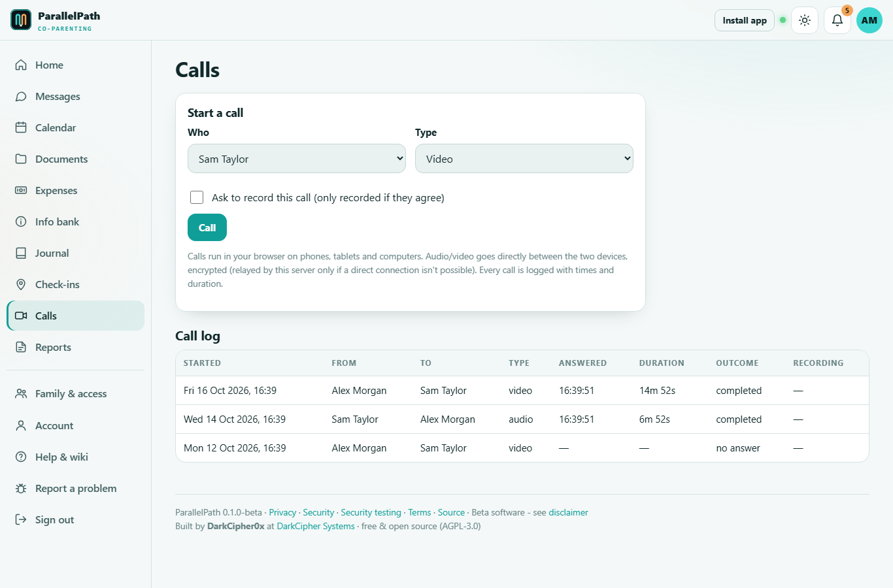Viewport: 893px width, 588px height.
Task: Click the Journal book icon
Action: pyautogui.click(x=21, y=253)
